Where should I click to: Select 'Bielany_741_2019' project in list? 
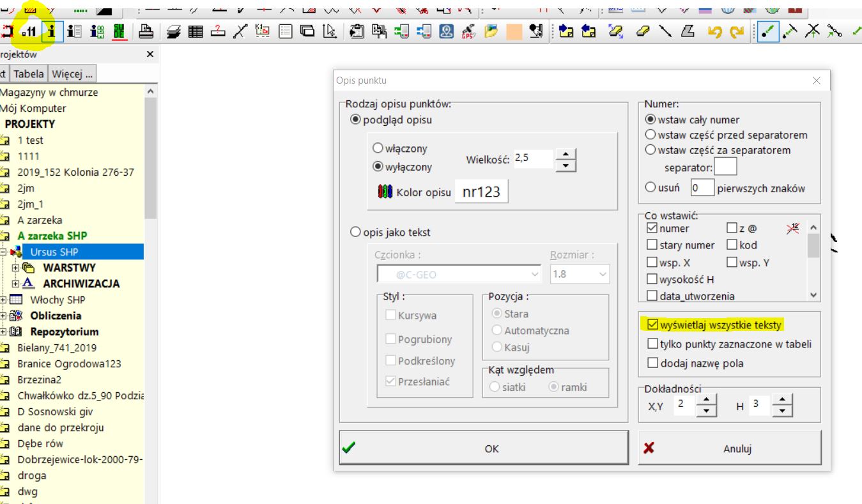(x=57, y=347)
